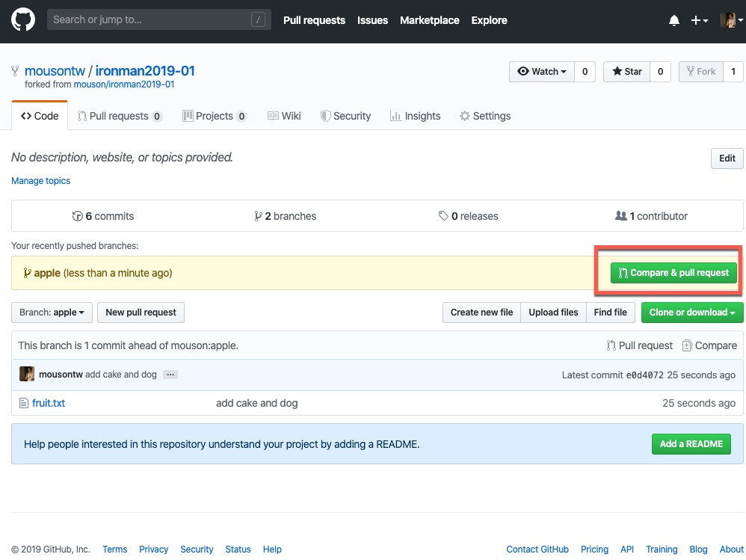The height and width of the screenshot is (560, 746).
Task: Switch to the Code tab
Action: click(x=40, y=116)
